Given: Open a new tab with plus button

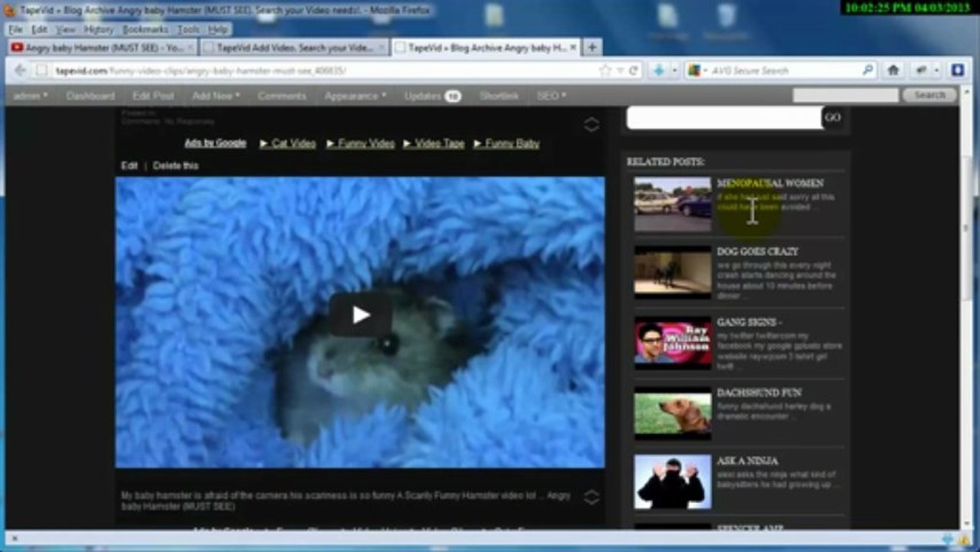Looking at the screenshot, I should [x=592, y=48].
